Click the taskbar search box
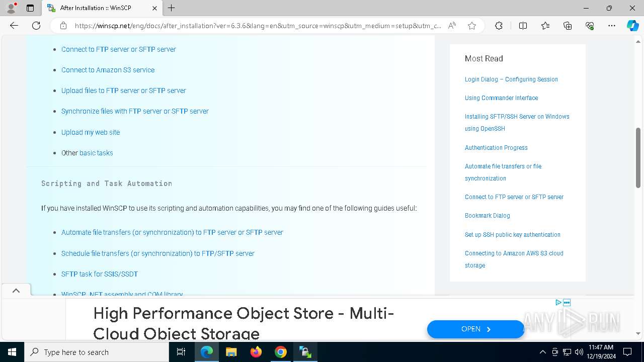The image size is (644, 362). [x=97, y=352]
